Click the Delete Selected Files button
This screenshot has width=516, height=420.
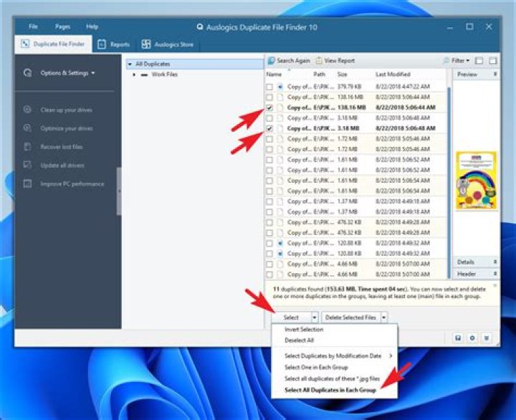[350, 318]
